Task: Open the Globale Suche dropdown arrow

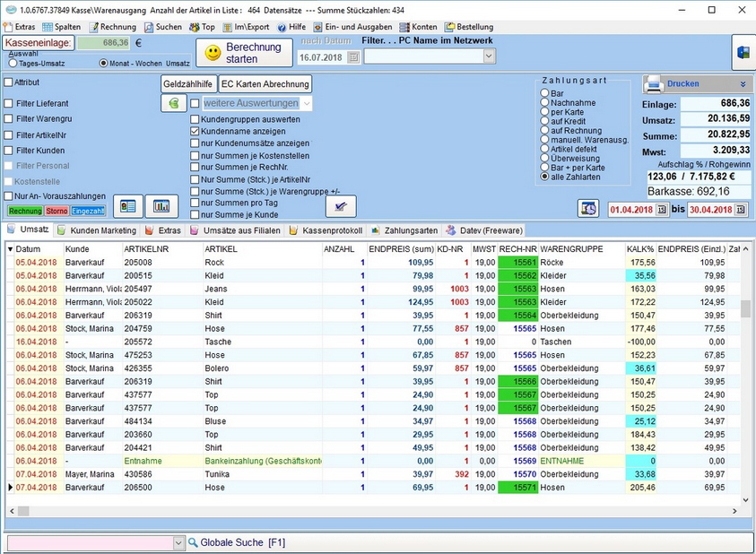Action: tap(178, 542)
